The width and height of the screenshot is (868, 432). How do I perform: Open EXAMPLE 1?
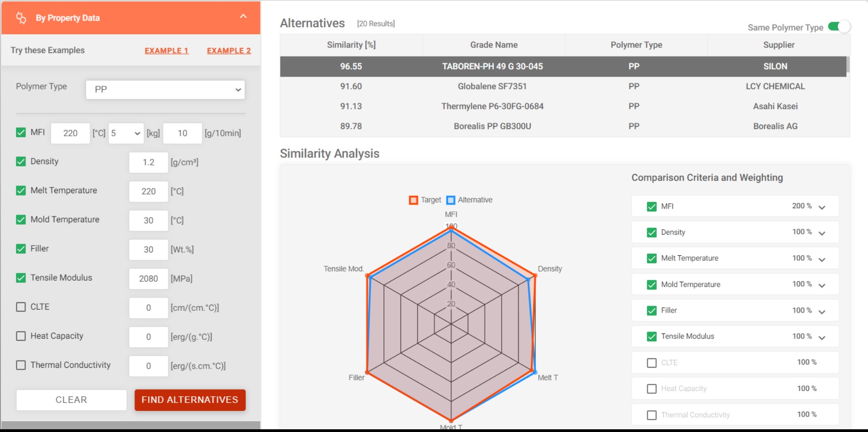[x=166, y=50]
